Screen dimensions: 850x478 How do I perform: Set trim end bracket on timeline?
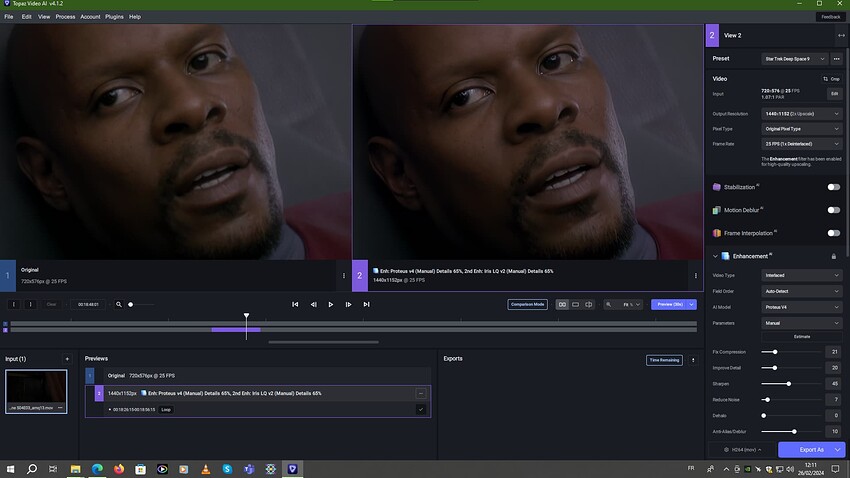click(30, 305)
